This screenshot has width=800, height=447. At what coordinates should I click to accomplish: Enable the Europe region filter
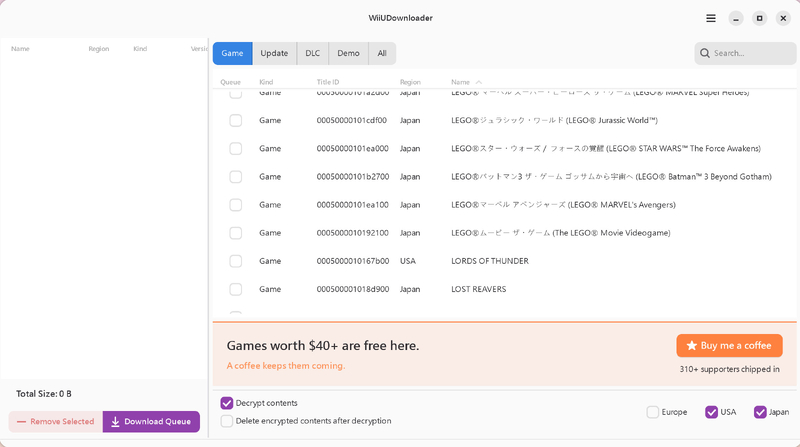pos(653,412)
